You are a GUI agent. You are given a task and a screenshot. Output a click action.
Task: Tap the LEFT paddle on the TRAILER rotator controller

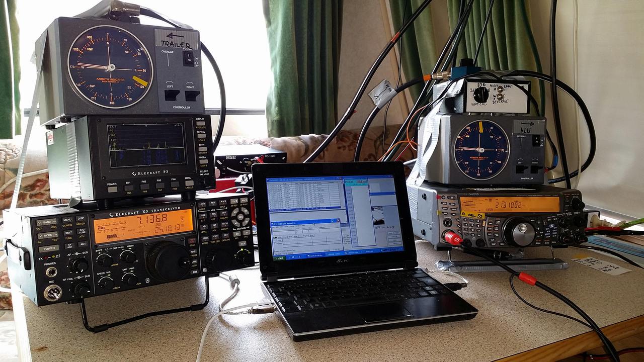tap(172, 95)
